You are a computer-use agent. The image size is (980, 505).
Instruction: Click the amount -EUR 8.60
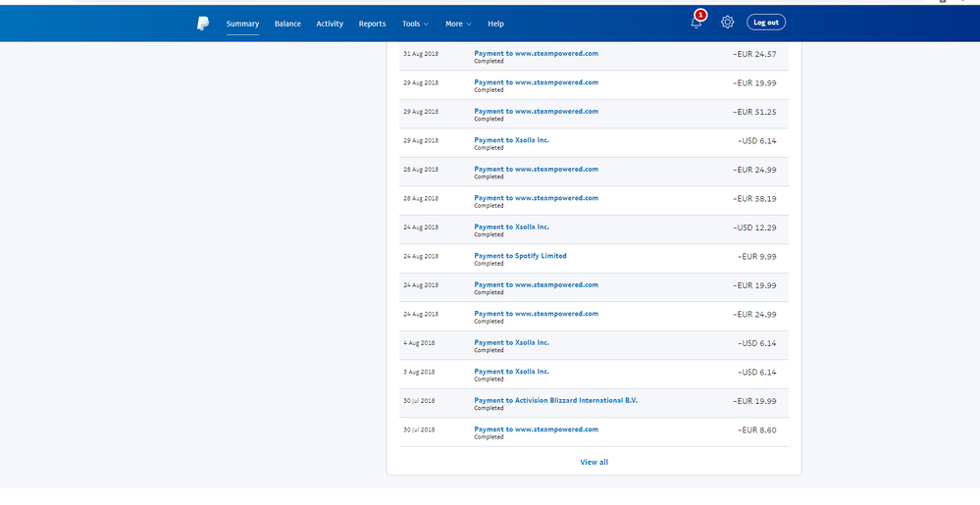[757, 430]
